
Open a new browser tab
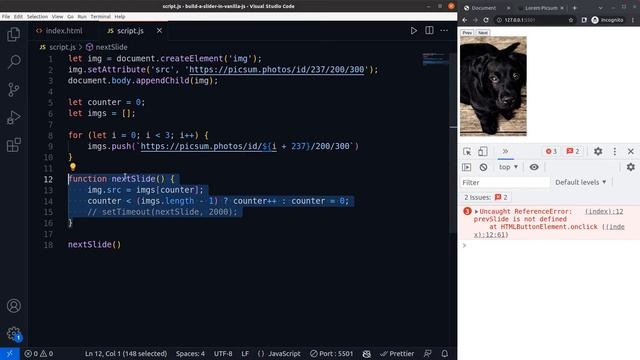click(x=574, y=8)
